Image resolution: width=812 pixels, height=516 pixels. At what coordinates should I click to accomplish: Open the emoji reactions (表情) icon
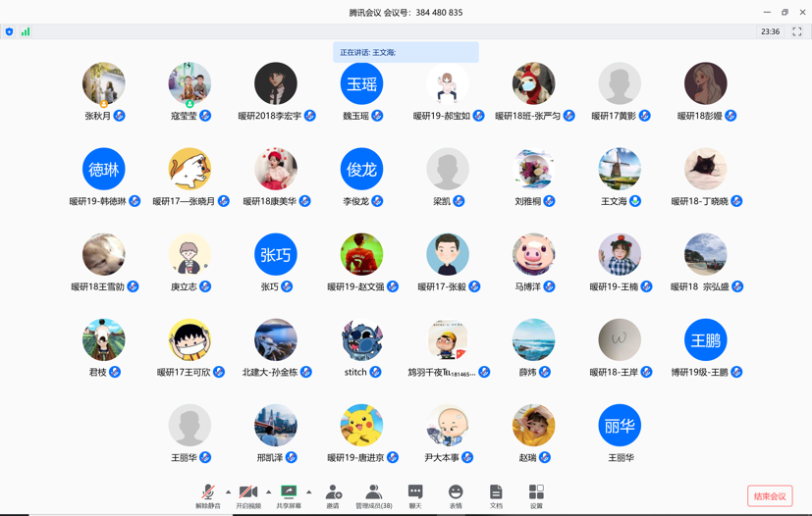tap(456, 494)
